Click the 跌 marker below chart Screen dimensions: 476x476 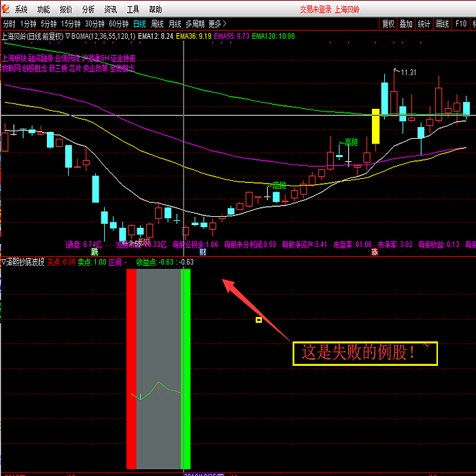95,252
